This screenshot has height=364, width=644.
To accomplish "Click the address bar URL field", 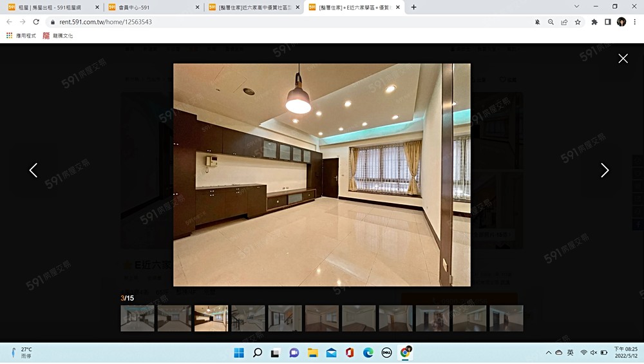I will (258, 22).
